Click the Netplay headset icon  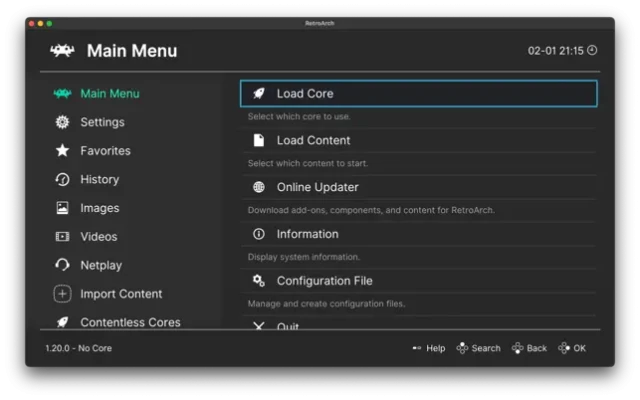[62, 265]
